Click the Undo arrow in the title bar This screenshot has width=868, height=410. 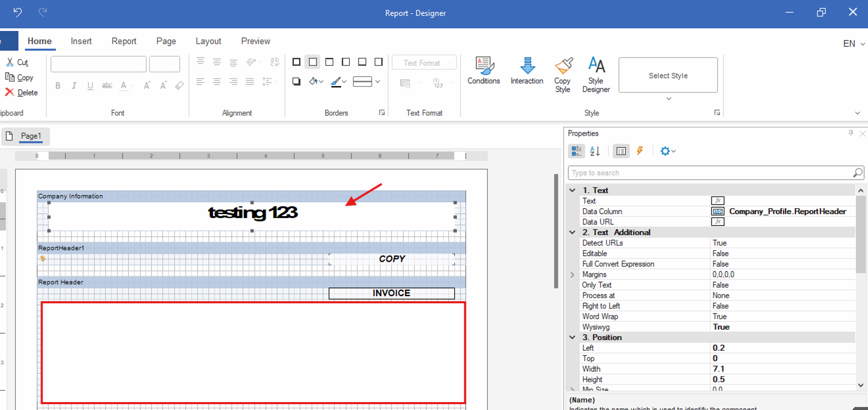coord(18,13)
